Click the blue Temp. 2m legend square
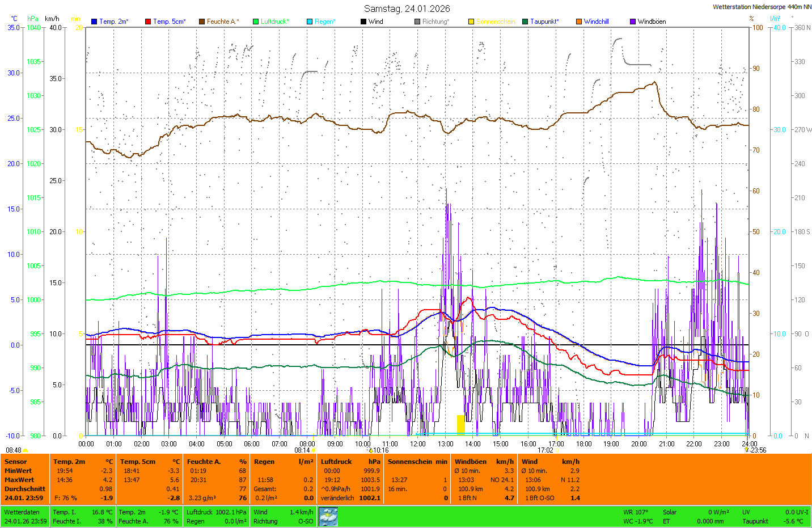The image size is (812, 528). (x=94, y=22)
